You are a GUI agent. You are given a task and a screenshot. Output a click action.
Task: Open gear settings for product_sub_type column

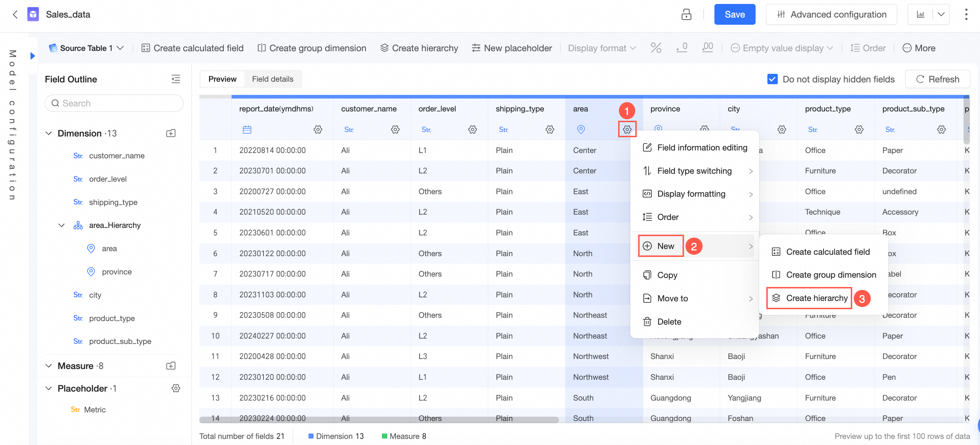941,129
